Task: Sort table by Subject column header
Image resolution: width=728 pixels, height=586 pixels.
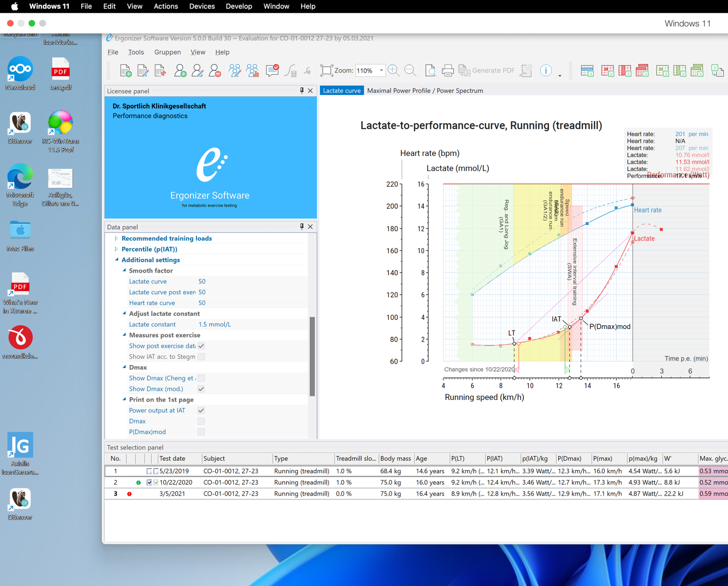Action: pos(237,459)
